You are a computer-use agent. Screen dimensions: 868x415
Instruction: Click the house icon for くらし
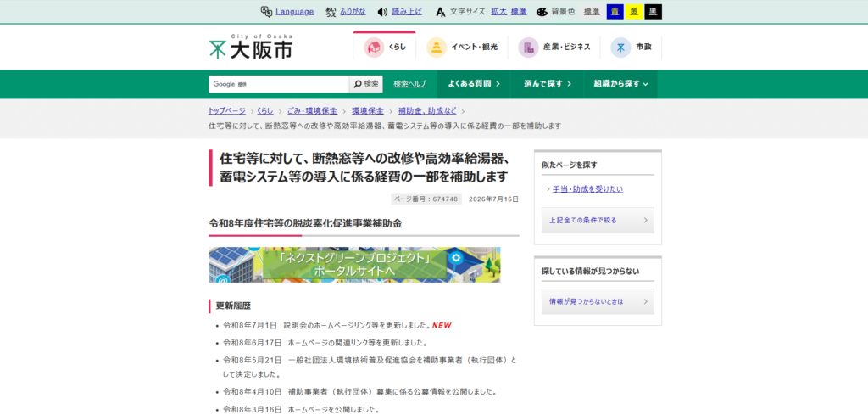[x=374, y=47]
